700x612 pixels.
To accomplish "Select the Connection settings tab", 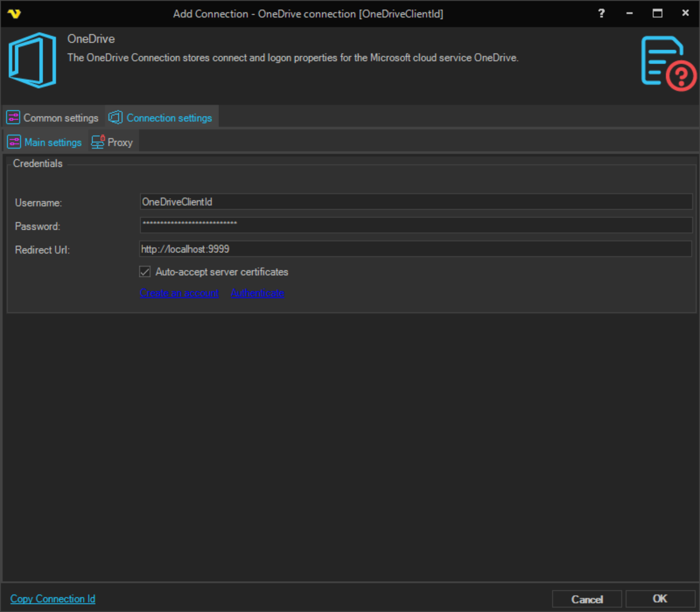I will pyautogui.click(x=169, y=118).
